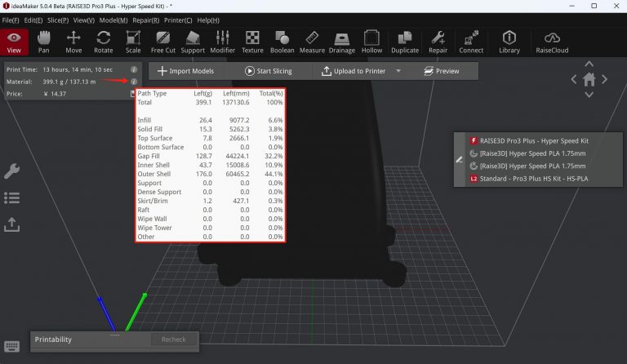
Task: Rotate view up with top arrow
Action: 589,64
